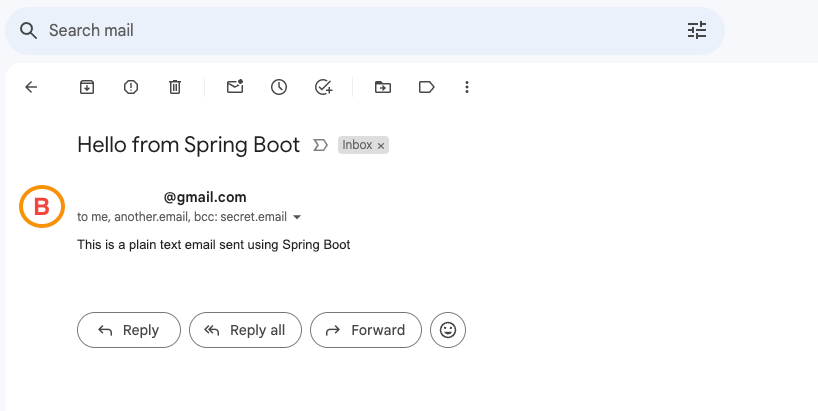
Task: Toggle the importance marker beside the subject
Action: (x=320, y=145)
